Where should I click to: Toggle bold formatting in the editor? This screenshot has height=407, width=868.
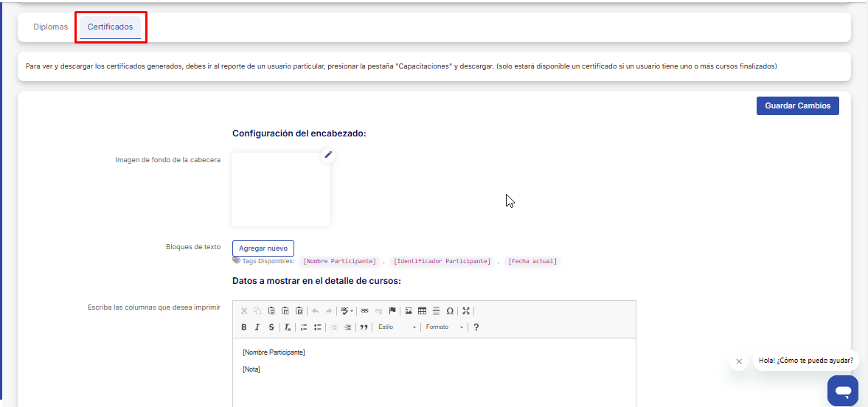click(244, 327)
